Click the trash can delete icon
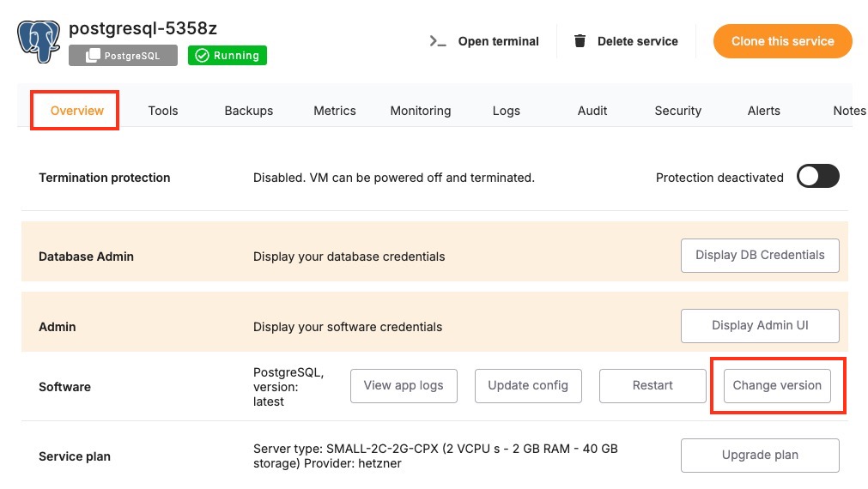The width and height of the screenshot is (868, 489). click(x=580, y=41)
